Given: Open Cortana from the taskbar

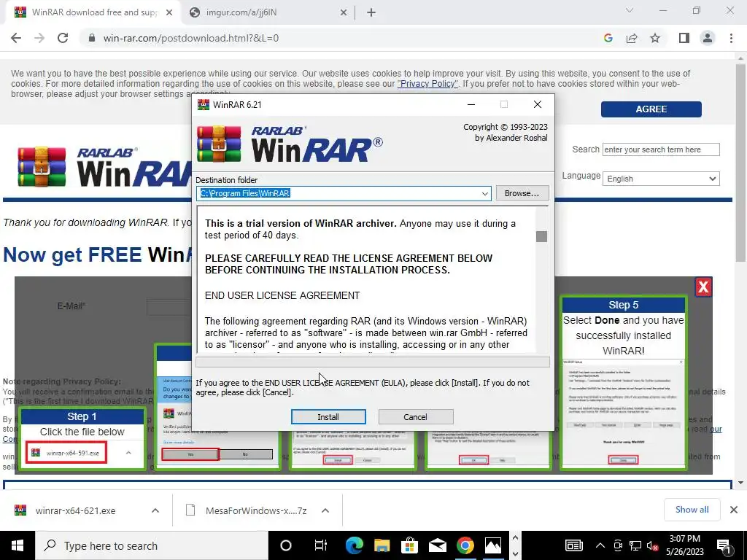Looking at the screenshot, I should pyautogui.click(x=286, y=545).
